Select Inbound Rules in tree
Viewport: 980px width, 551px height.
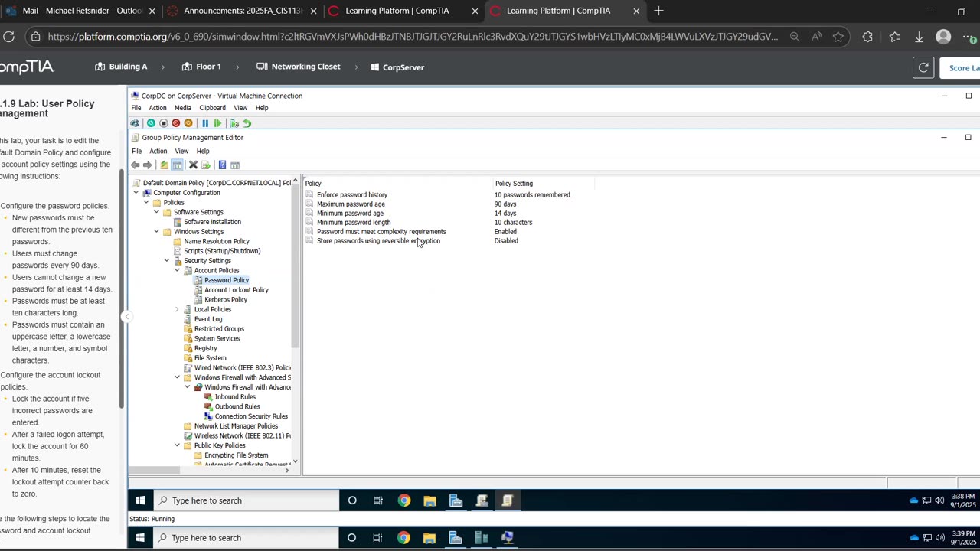pos(235,397)
